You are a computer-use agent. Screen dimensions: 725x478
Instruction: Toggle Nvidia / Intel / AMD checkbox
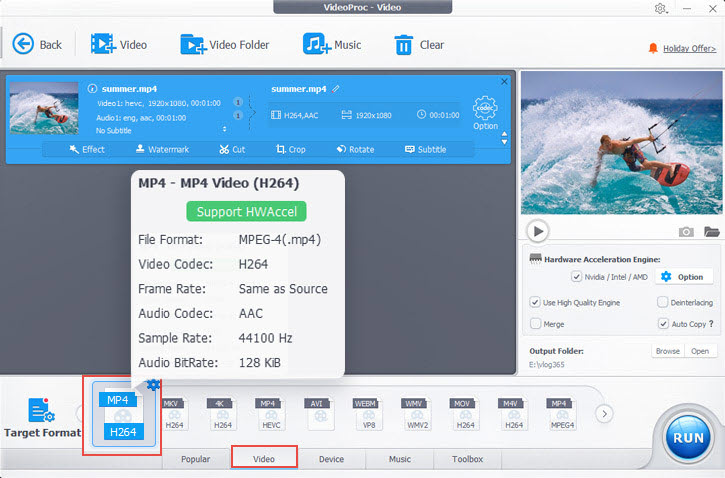click(x=576, y=277)
